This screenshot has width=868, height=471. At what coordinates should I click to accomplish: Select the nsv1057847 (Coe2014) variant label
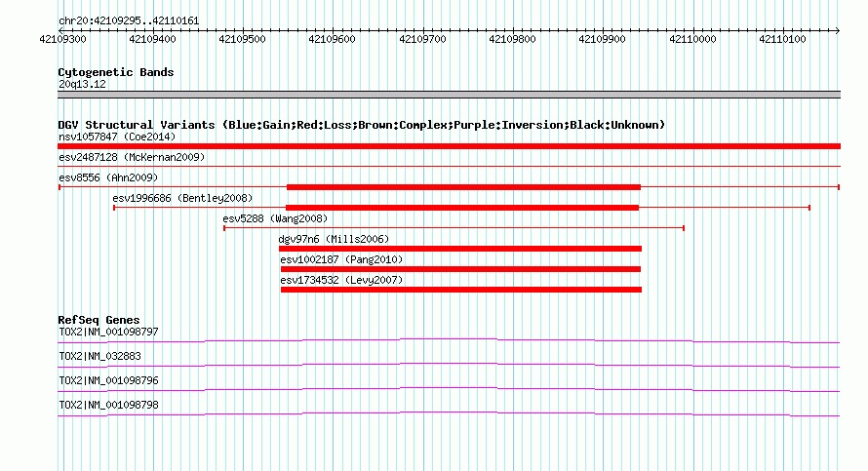point(117,137)
